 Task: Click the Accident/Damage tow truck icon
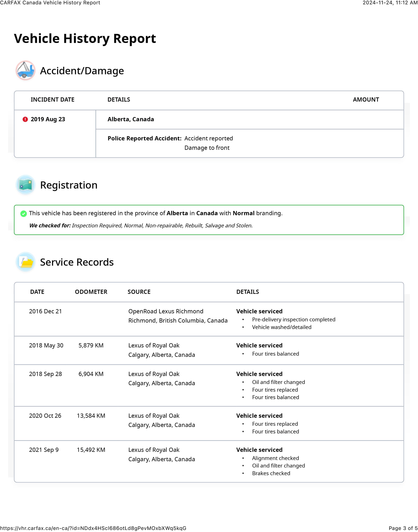tap(25, 70)
